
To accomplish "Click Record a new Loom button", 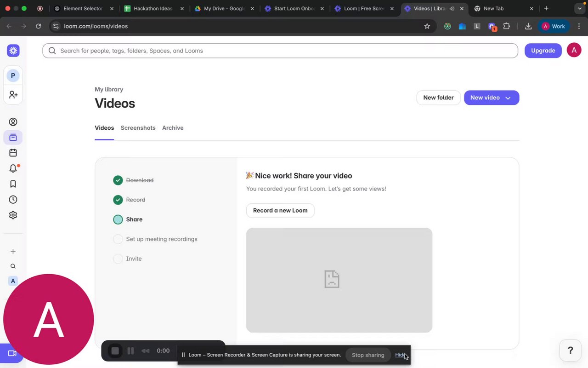I will [280, 210].
